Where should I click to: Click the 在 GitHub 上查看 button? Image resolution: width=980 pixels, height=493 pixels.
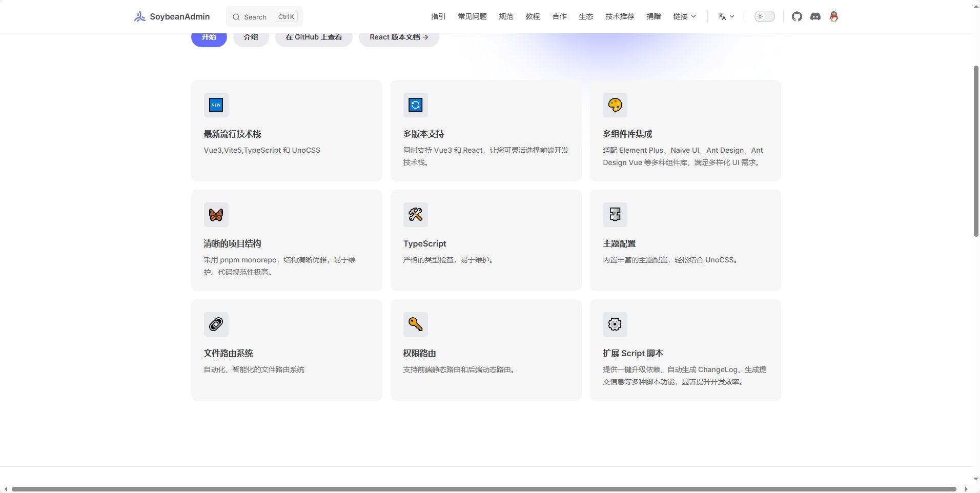(314, 37)
